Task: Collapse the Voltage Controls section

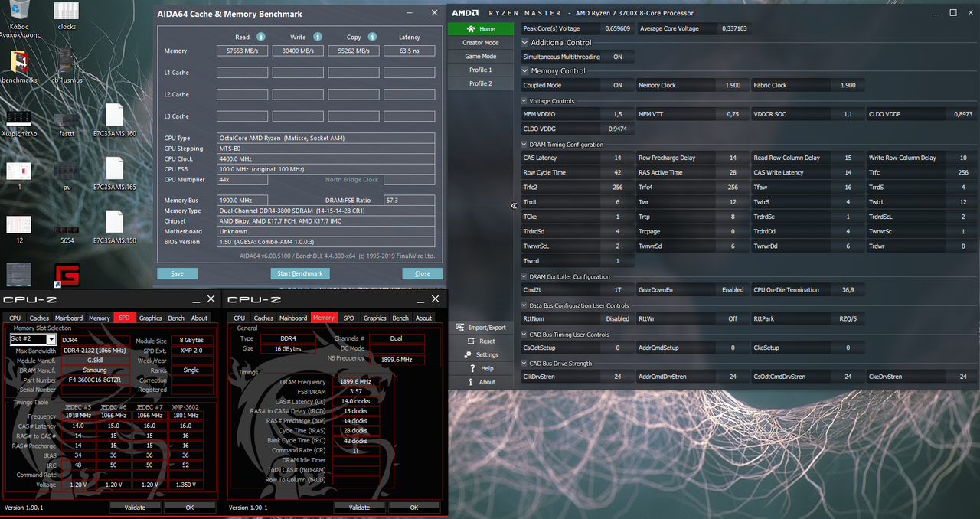Action: click(524, 100)
